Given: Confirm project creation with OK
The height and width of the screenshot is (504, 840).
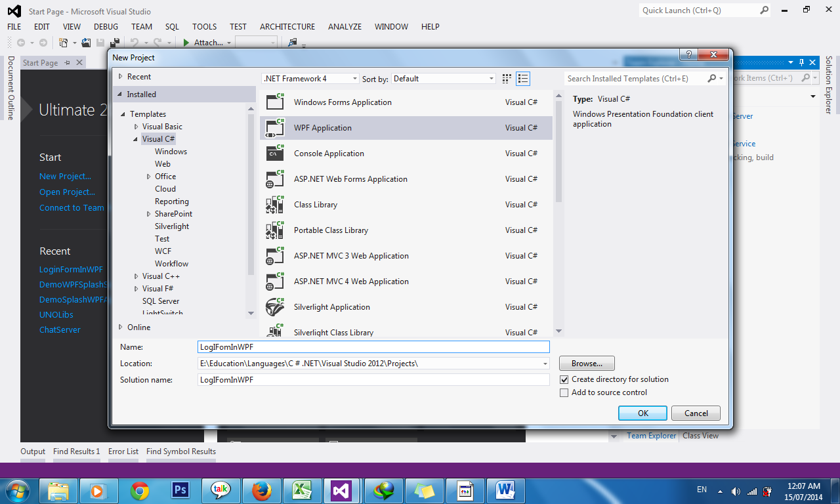Looking at the screenshot, I should (642, 413).
